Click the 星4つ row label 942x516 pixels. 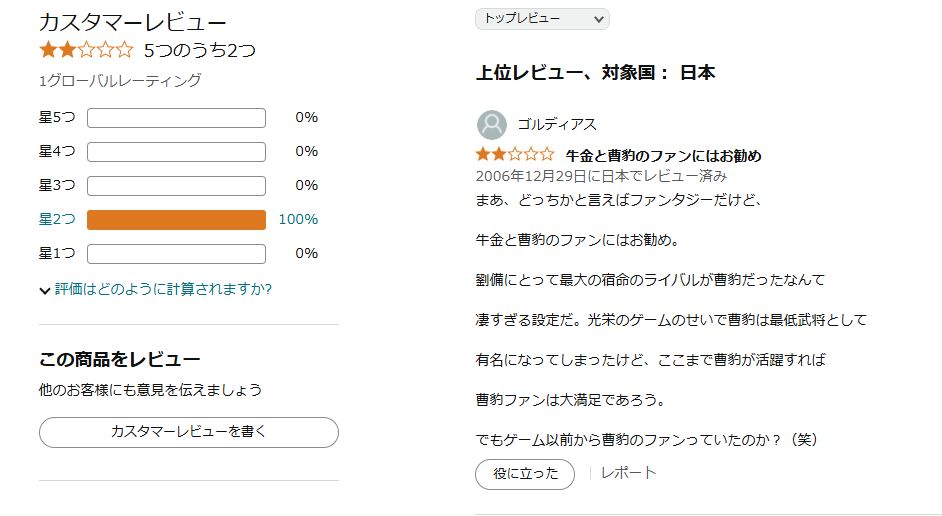point(57,152)
